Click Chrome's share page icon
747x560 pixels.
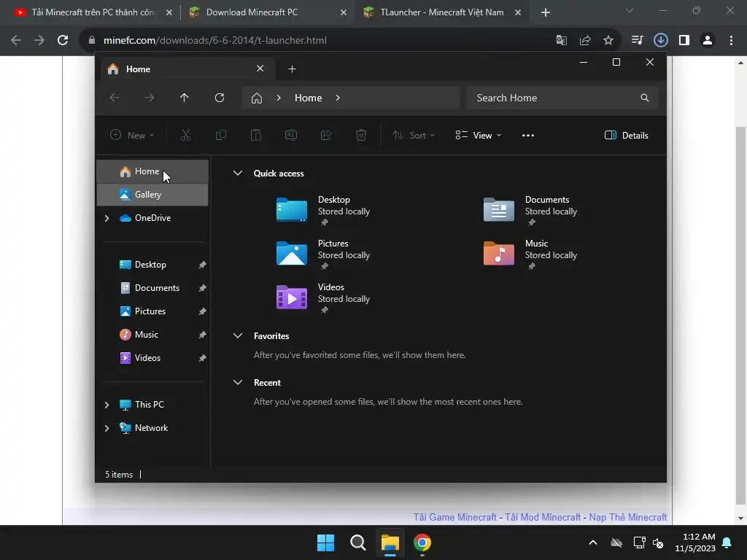(x=585, y=41)
